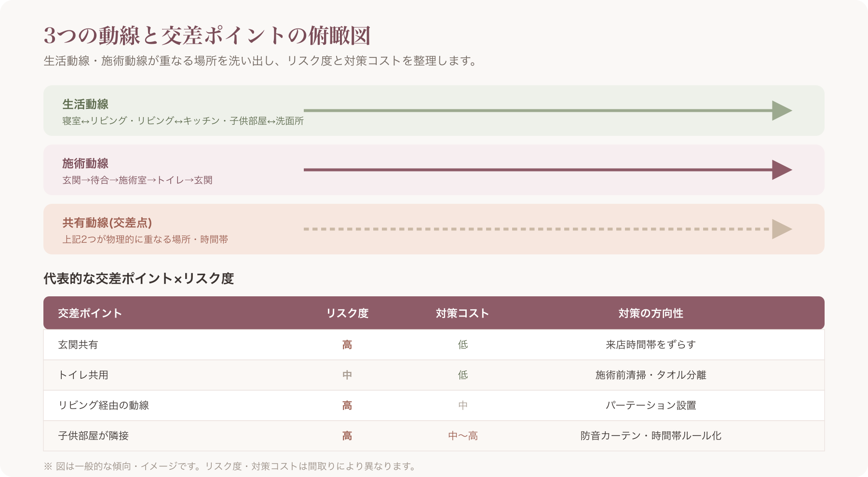Click the 対策の方向性 column header
Screen dimensions: 868x477
coord(651,313)
